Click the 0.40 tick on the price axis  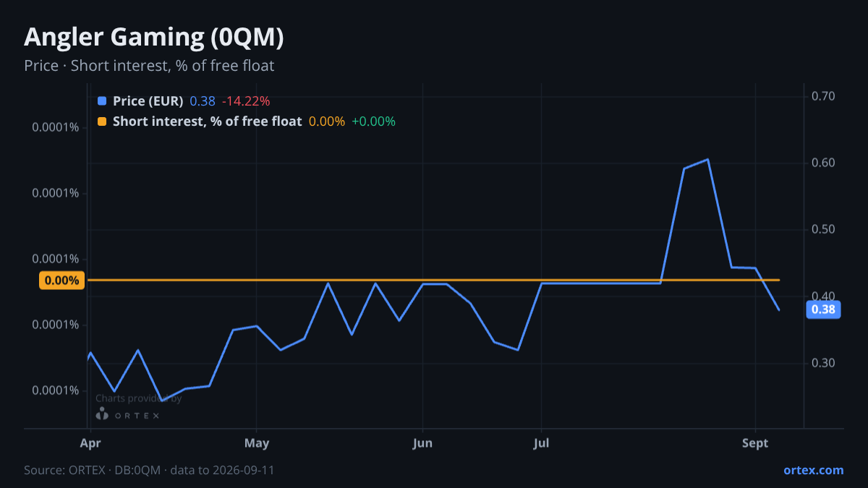[x=824, y=296]
